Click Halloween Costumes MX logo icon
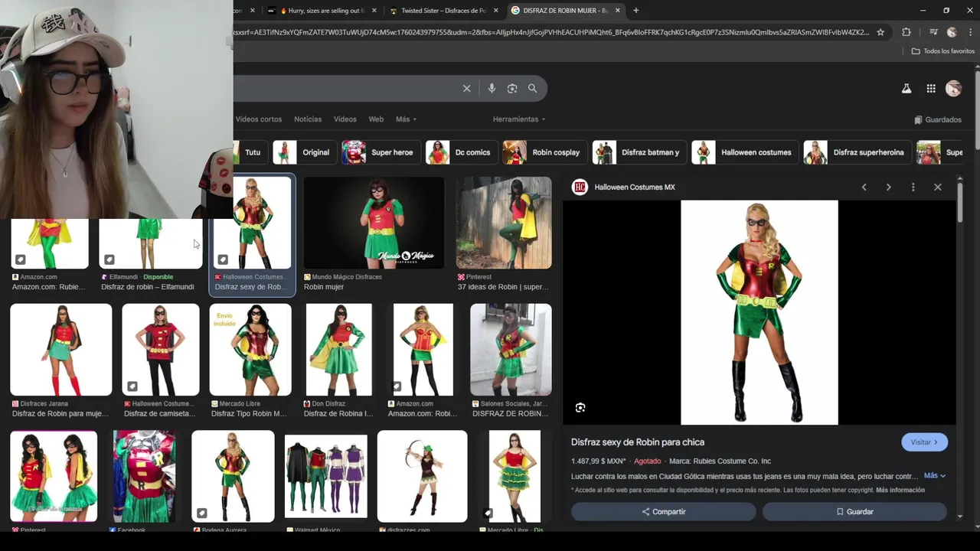Screen dimensions: 980x551 580,187
